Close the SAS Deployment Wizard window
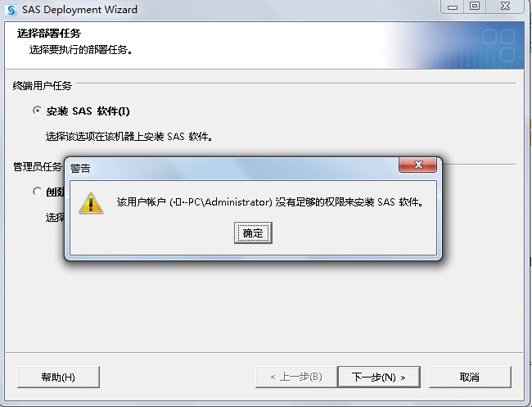The width and height of the screenshot is (532, 407). [505, 7]
